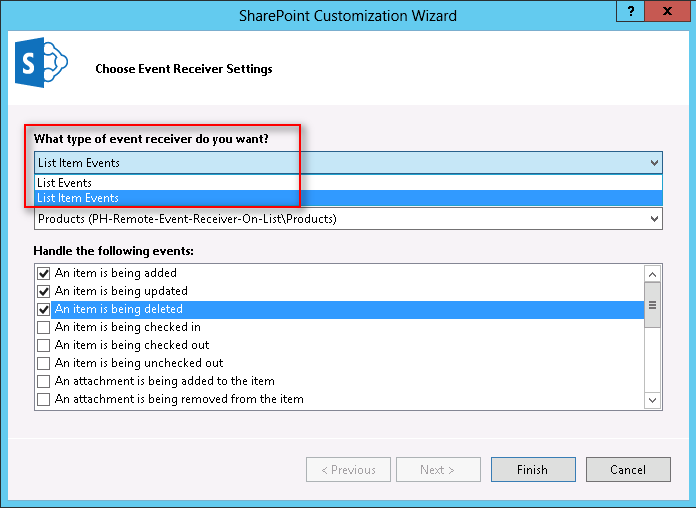Click the events list scrollbar thumb

coord(652,305)
